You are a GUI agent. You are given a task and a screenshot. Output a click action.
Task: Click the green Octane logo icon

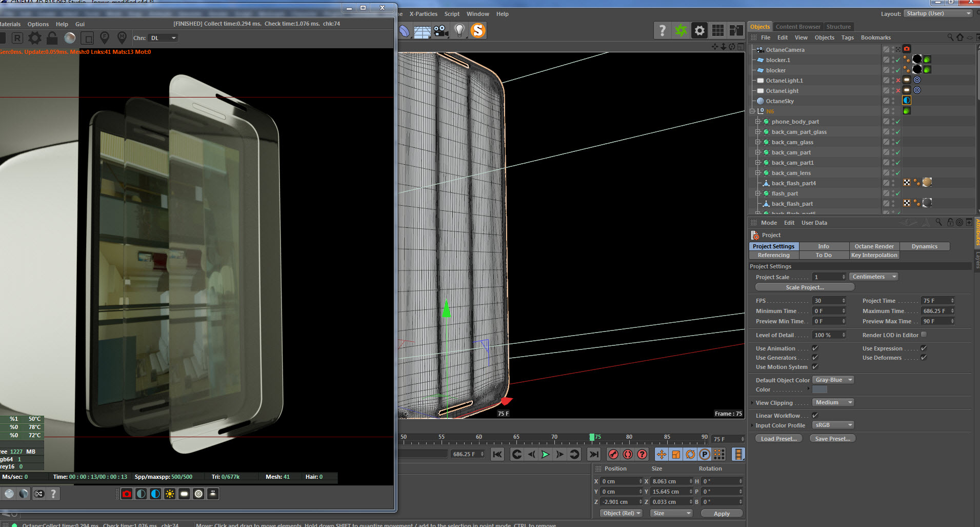[x=681, y=31]
